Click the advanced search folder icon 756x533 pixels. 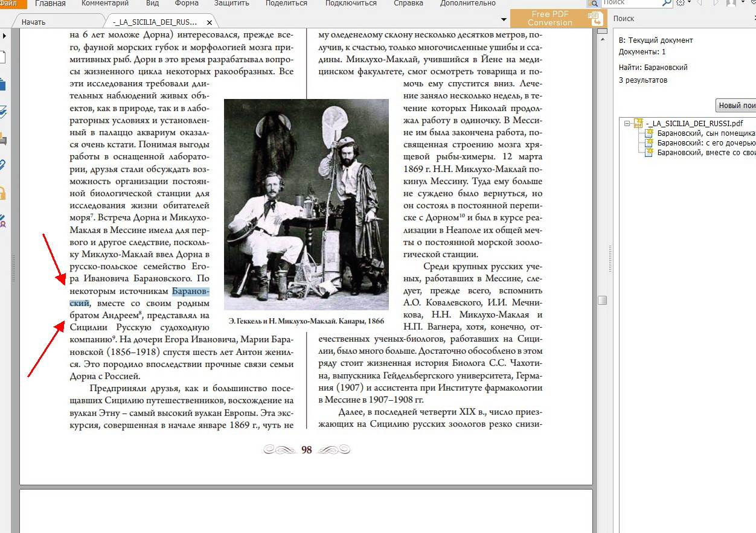tap(593, 3)
